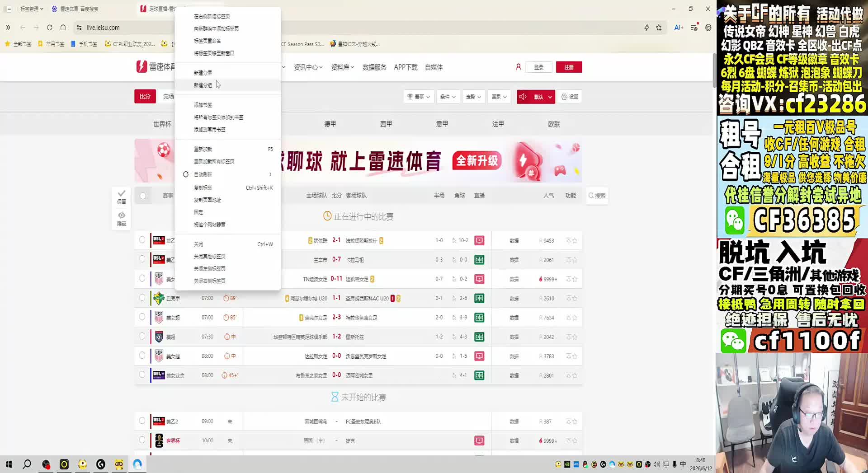This screenshot has width=868, height=473.
Task: Expand the sidebar with the double-chevron icon
Action: tap(8, 28)
